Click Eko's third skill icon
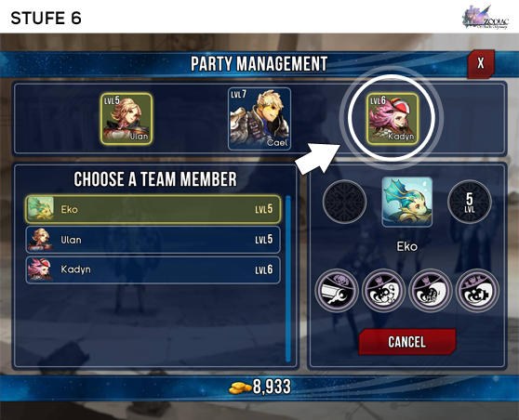Image resolution: width=519 pixels, height=420 pixels. click(x=431, y=291)
